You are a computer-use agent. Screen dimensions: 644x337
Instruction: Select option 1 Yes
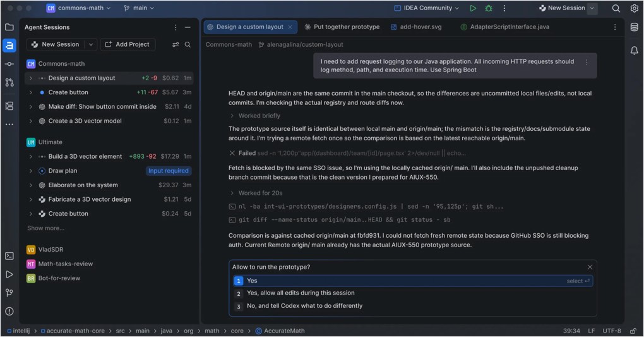[413, 281]
